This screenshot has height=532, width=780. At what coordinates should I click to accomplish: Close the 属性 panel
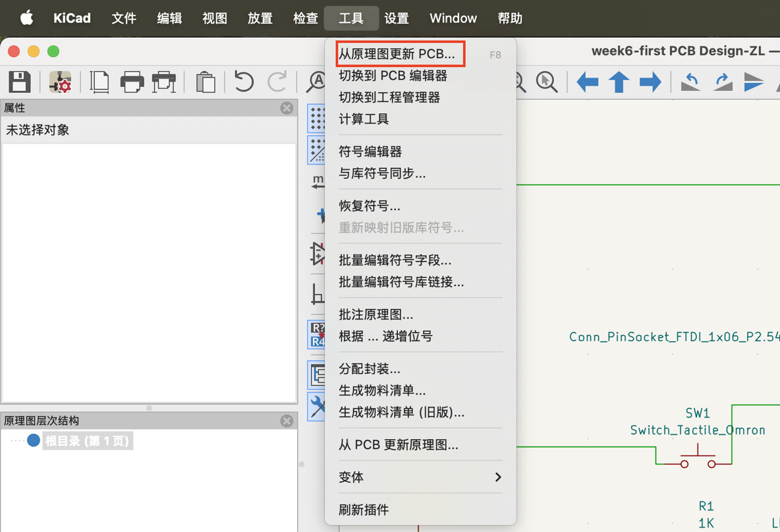tap(287, 108)
